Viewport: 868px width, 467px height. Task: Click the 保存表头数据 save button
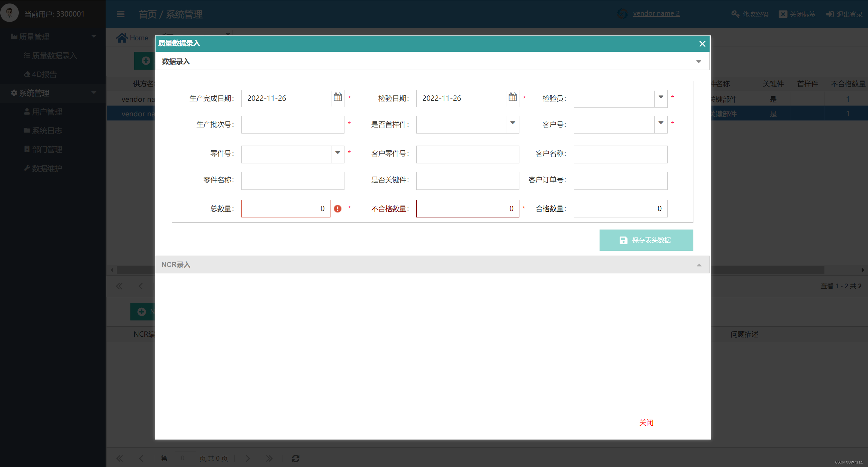(646, 240)
